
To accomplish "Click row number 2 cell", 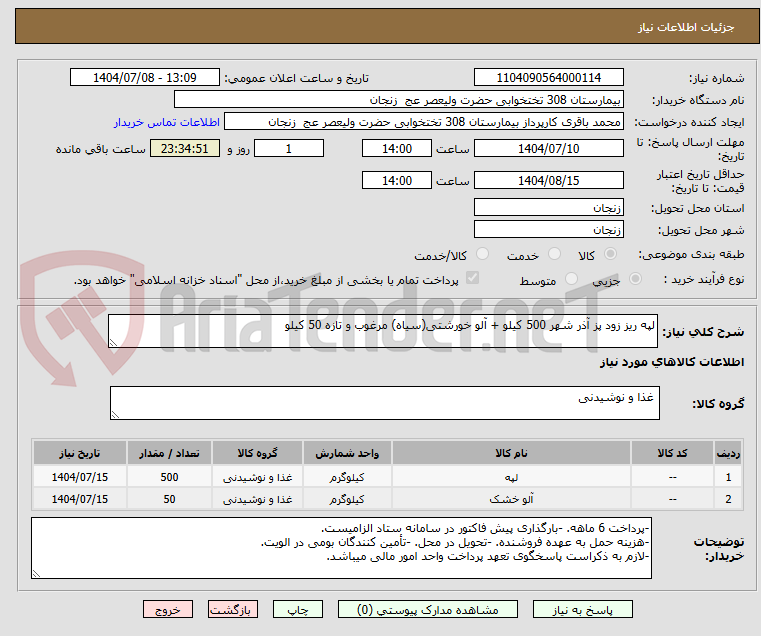I will [x=728, y=499].
